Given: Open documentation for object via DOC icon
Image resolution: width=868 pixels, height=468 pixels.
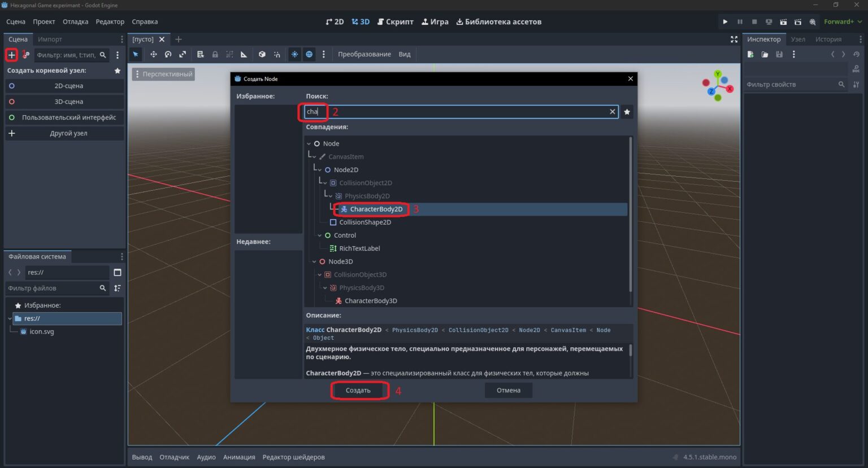Looking at the screenshot, I should [857, 69].
